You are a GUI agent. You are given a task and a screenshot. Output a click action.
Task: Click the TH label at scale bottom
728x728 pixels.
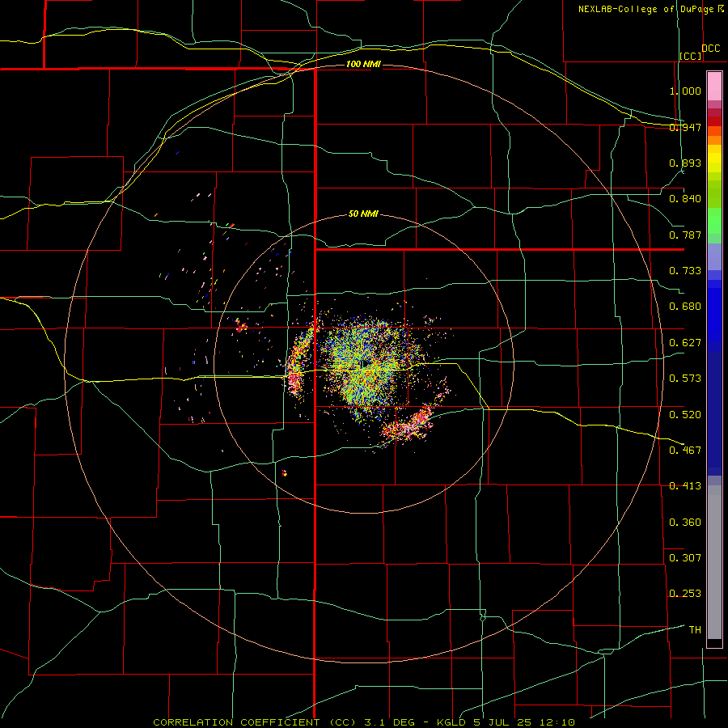tap(695, 630)
